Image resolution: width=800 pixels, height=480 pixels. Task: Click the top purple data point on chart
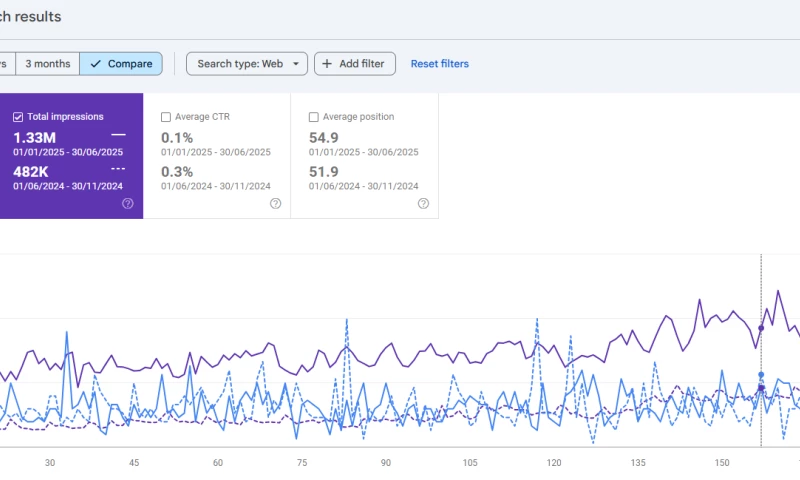click(x=761, y=327)
